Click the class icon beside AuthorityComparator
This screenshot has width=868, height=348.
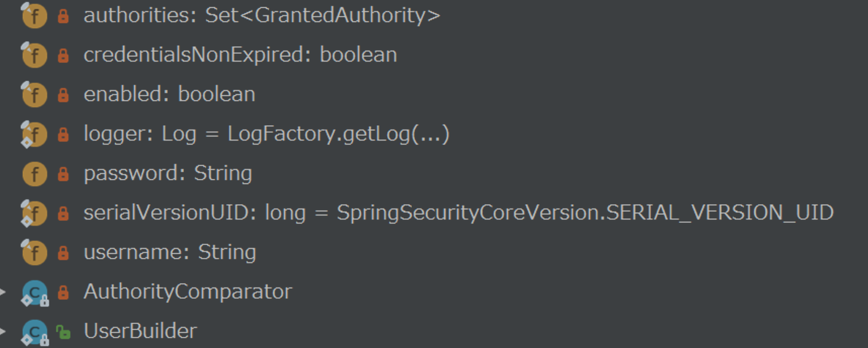pyautogui.click(x=35, y=292)
